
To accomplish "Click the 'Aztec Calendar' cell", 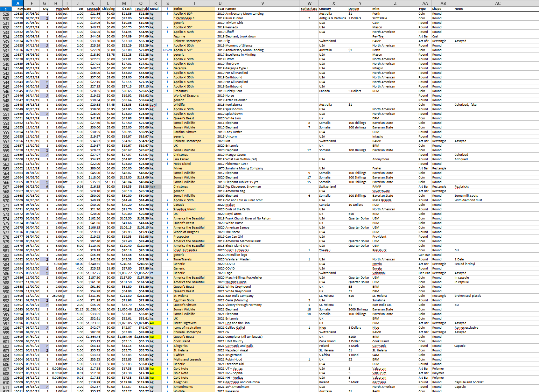I will pos(262,100).
